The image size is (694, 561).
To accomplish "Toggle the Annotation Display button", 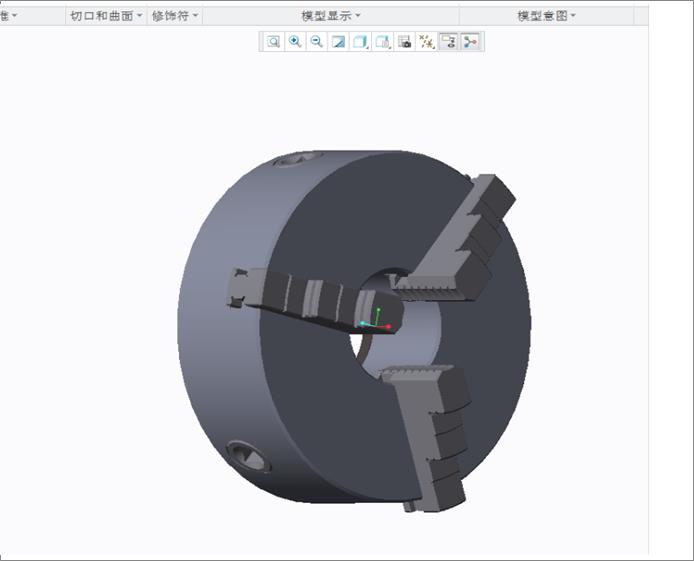I will tap(448, 42).
